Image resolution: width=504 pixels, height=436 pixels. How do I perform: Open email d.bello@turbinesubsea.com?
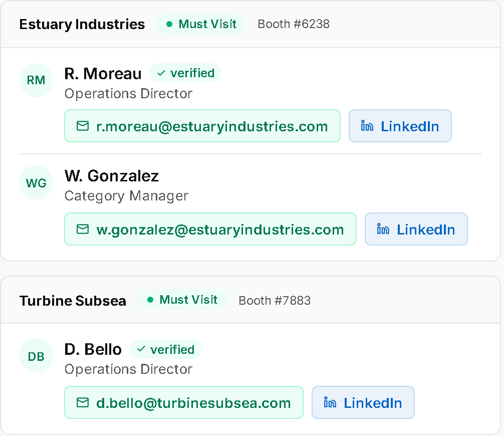coord(183,402)
